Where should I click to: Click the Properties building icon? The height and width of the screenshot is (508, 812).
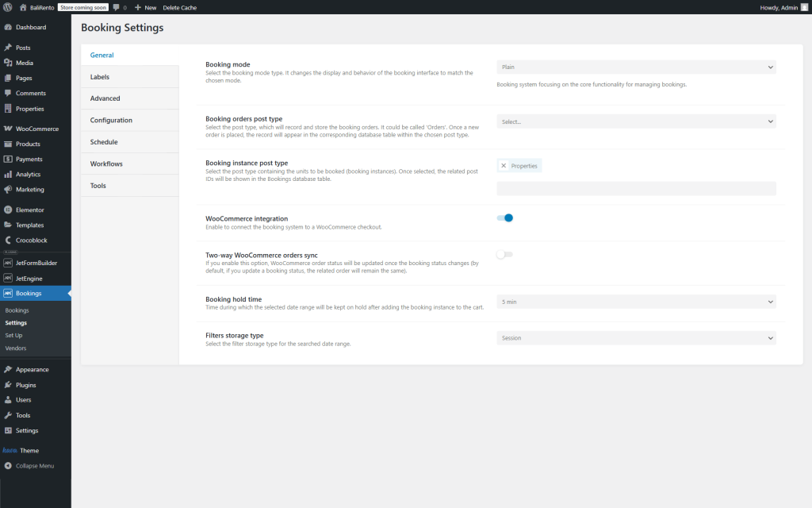click(x=8, y=108)
